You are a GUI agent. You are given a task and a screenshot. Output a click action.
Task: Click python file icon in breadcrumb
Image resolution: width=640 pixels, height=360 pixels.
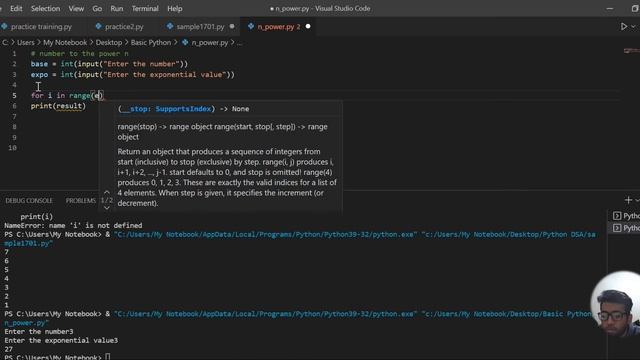click(185, 42)
